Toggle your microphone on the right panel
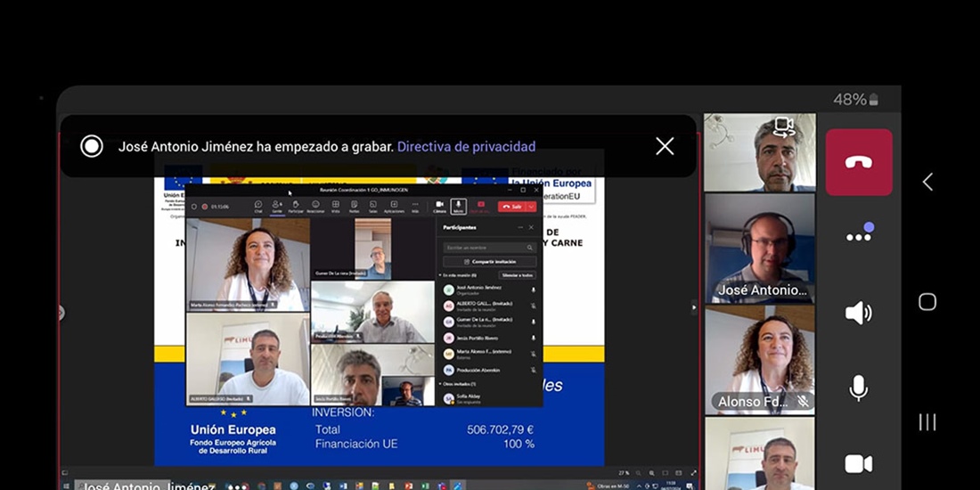The width and height of the screenshot is (980, 490). tap(859, 388)
